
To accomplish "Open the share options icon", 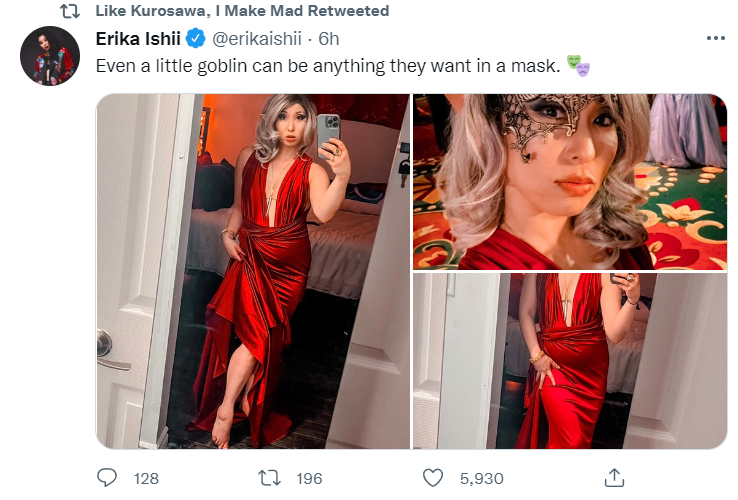I will [614, 477].
